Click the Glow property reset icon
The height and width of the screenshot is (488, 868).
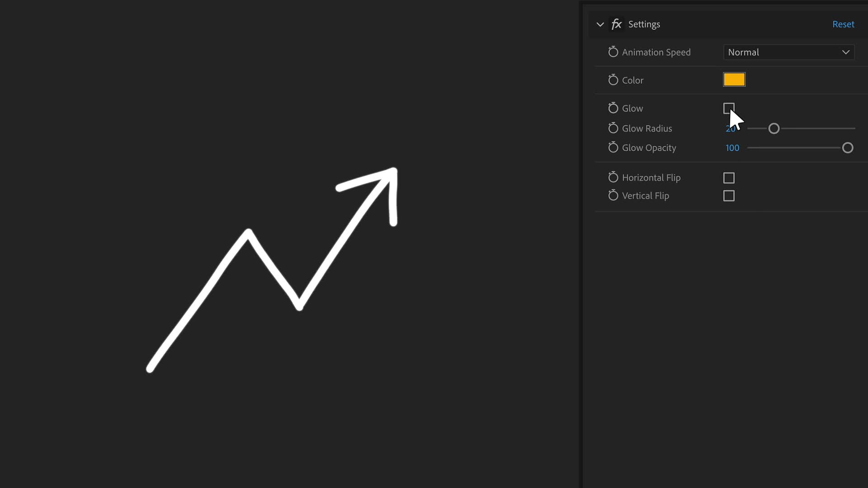click(x=613, y=108)
